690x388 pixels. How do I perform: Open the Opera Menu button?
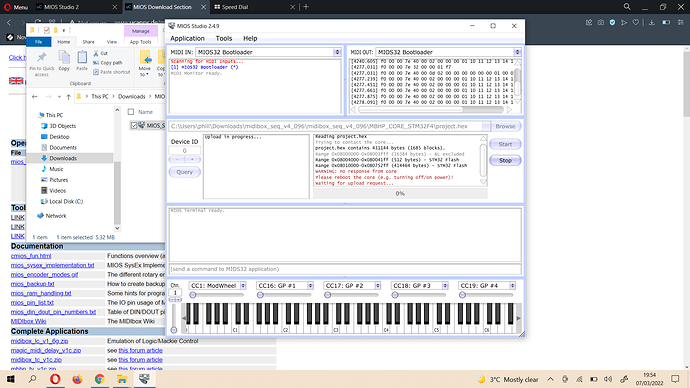tap(16, 7)
